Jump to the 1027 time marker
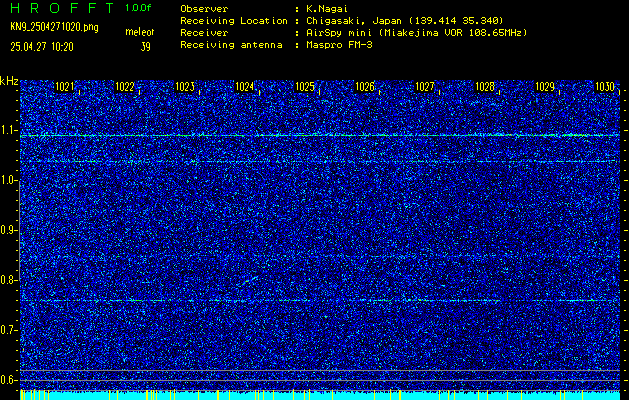 click(x=425, y=87)
